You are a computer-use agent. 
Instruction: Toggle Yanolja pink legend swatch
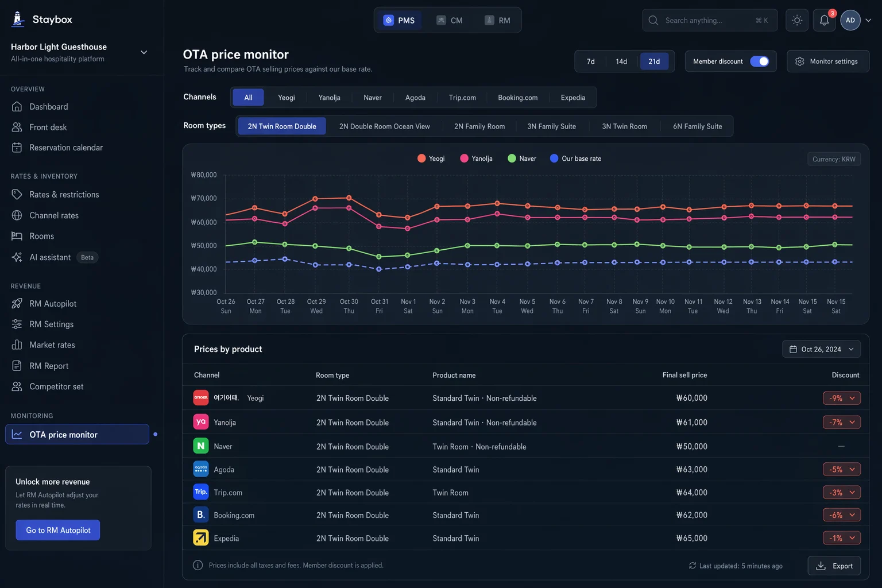[464, 158]
